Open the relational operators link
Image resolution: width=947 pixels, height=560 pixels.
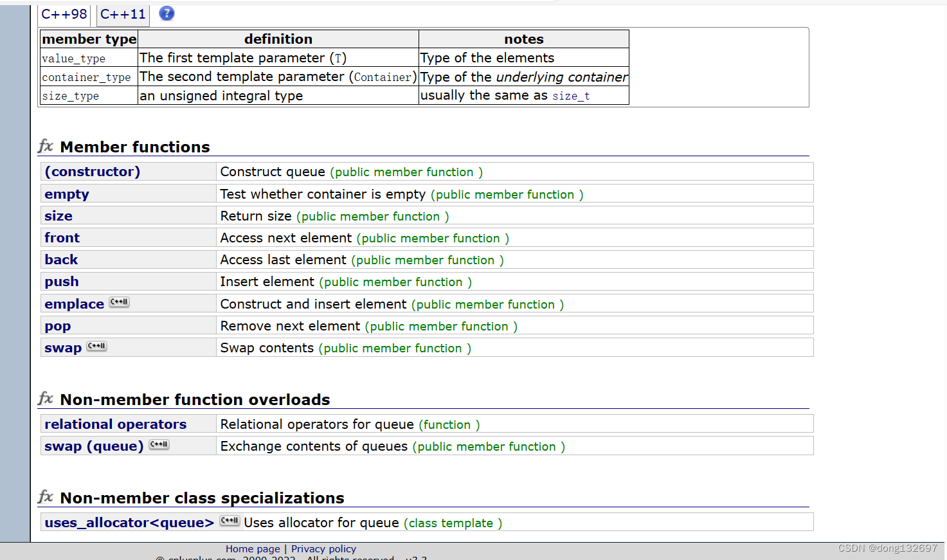(116, 424)
